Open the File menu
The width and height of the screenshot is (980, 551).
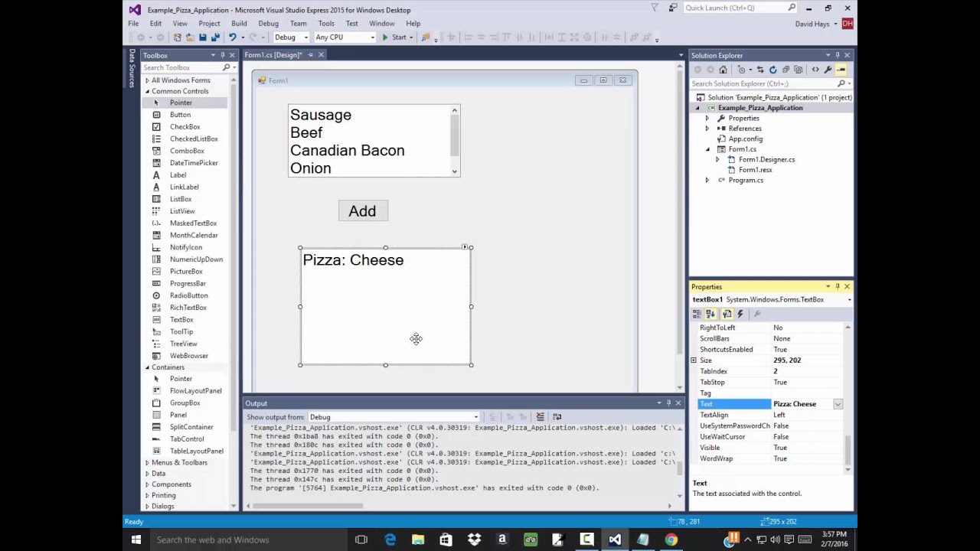[x=133, y=24]
